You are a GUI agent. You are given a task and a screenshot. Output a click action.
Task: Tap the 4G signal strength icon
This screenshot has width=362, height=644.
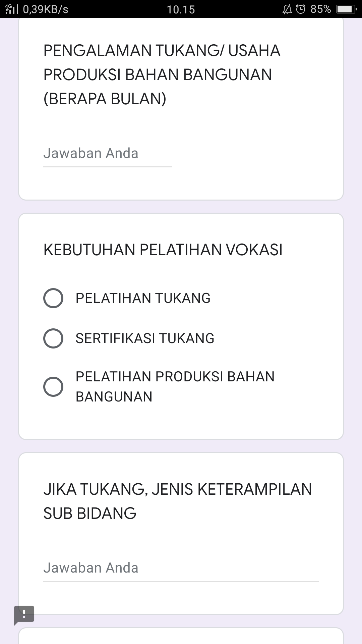click(12, 9)
